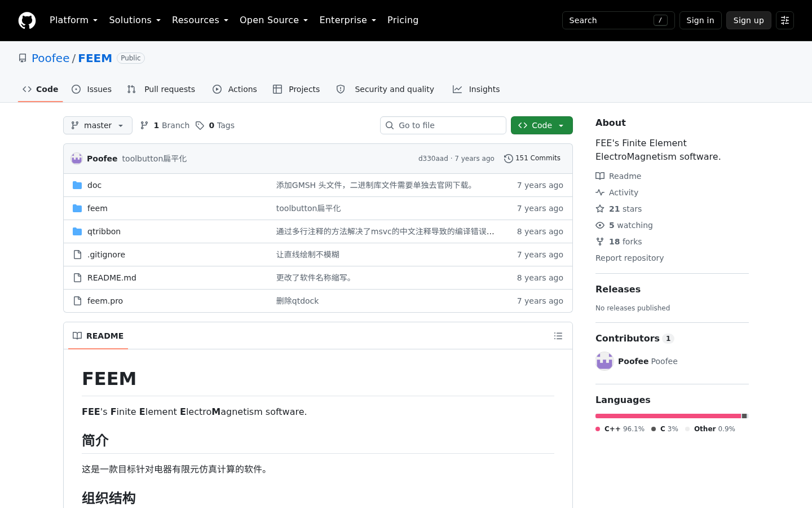Screen dimensions: 812x508
Task: Click the qtribbon folder icon
Action: (77, 231)
